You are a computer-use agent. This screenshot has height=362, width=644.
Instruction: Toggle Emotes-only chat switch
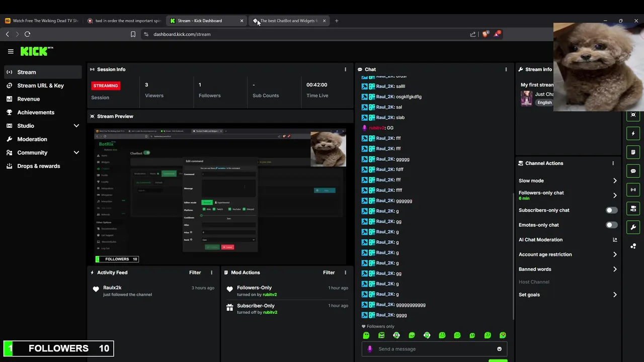tap(611, 225)
